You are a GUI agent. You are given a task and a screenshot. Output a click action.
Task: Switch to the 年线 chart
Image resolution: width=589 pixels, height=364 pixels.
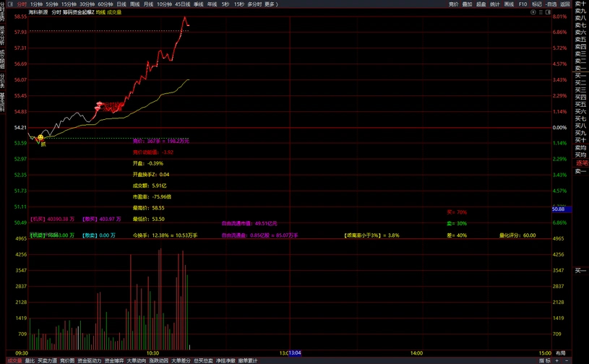(x=212, y=4)
